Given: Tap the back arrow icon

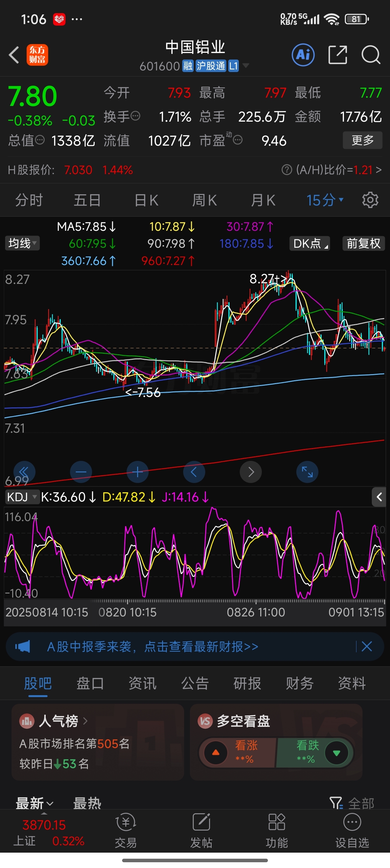Looking at the screenshot, I should [x=14, y=55].
